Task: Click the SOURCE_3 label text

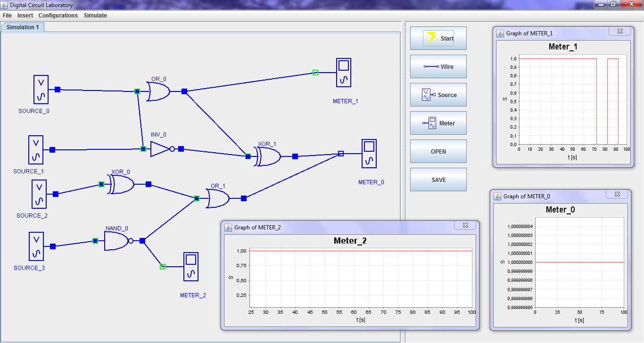Action: coord(29,268)
